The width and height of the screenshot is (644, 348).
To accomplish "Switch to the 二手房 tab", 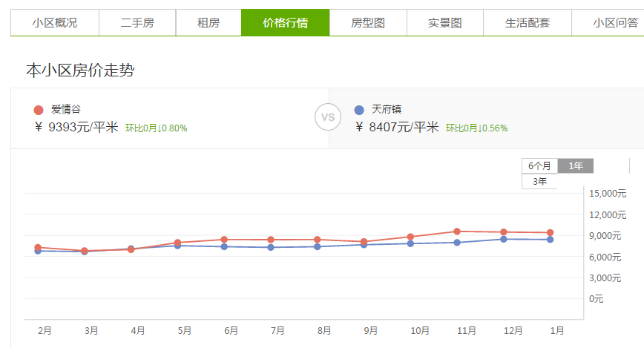I will [137, 23].
